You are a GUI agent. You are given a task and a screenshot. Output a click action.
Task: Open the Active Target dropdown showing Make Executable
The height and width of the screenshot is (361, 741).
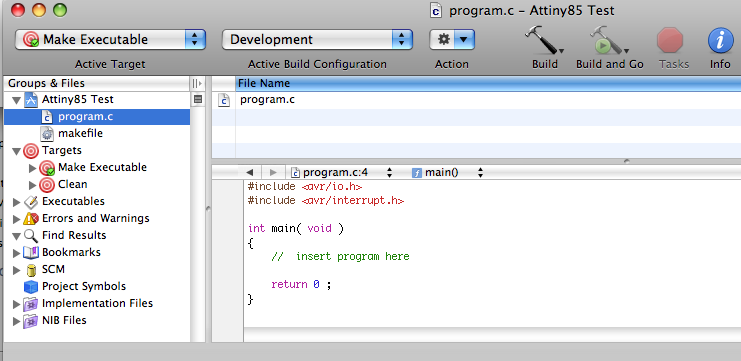coord(110,40)
